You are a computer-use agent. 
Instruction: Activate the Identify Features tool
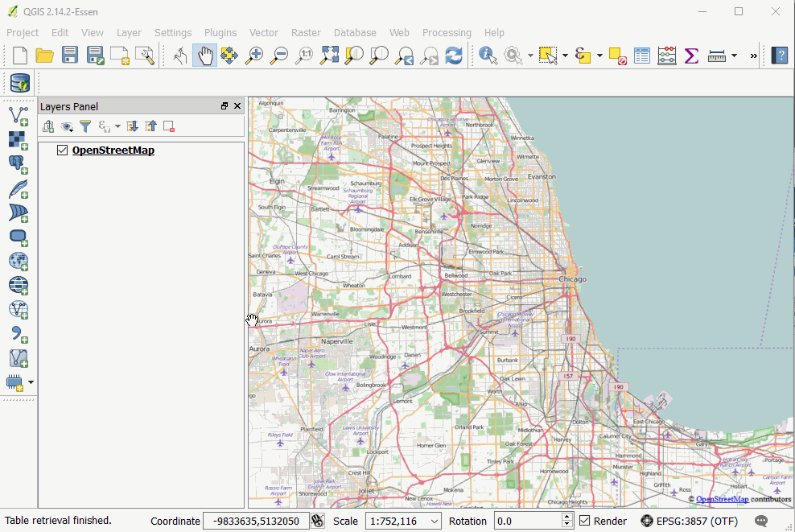coord(488,55)
